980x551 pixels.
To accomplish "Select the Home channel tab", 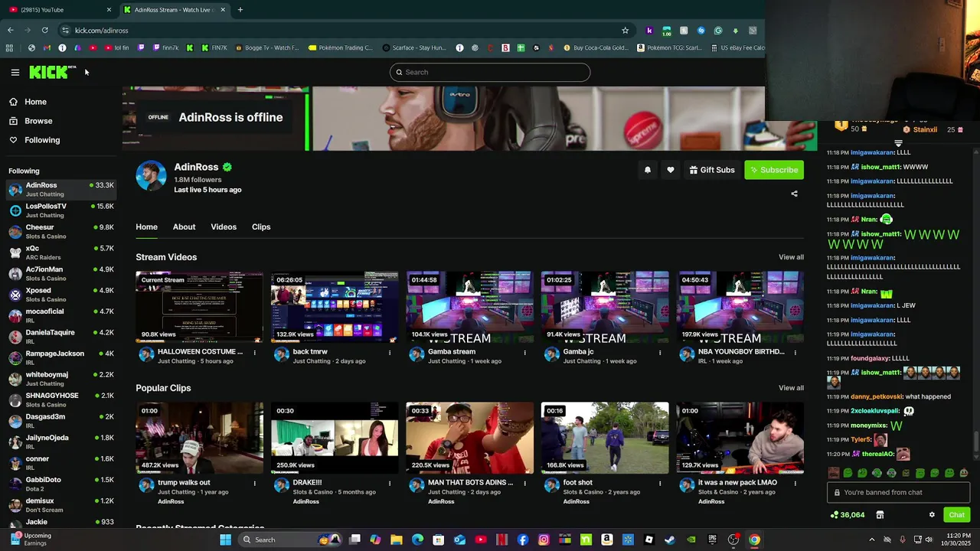I will click(146, 227).
